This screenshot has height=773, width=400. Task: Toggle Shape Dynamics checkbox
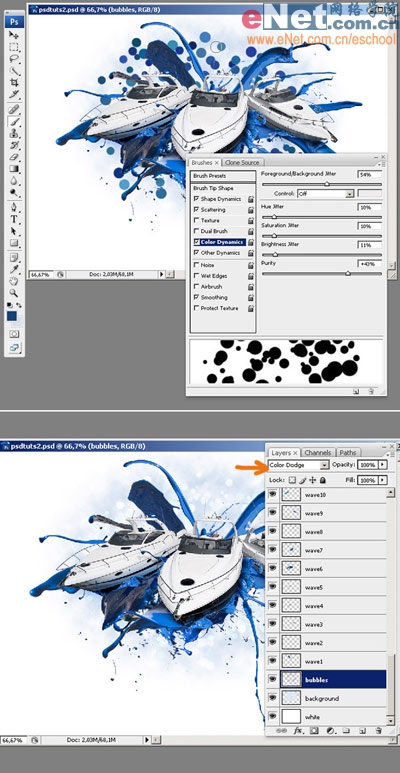coord(197,199)
